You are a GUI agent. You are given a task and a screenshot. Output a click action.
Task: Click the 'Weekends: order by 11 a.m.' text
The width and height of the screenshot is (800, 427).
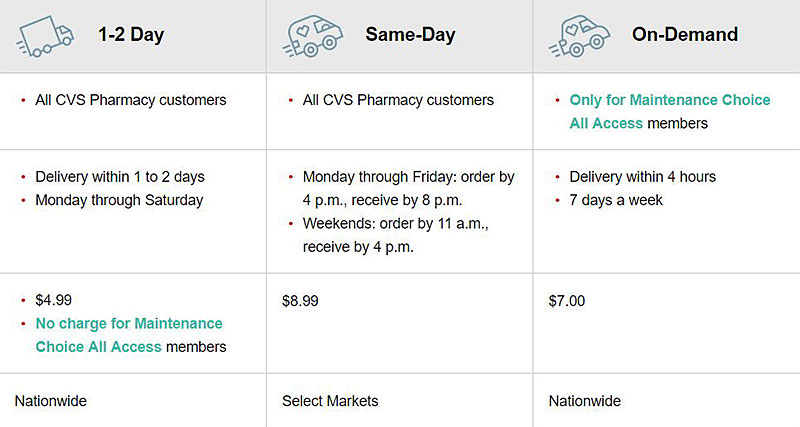(x=396, y=223)
